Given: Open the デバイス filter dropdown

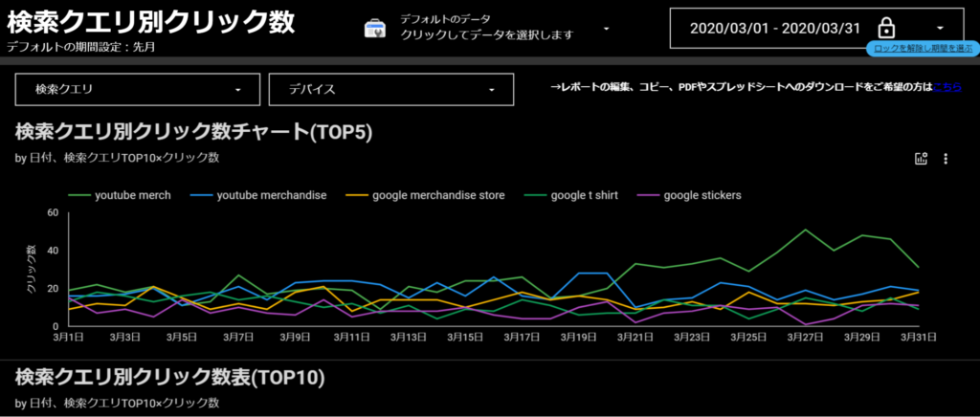Looking at the screenshot, I should tap(391, 89).
